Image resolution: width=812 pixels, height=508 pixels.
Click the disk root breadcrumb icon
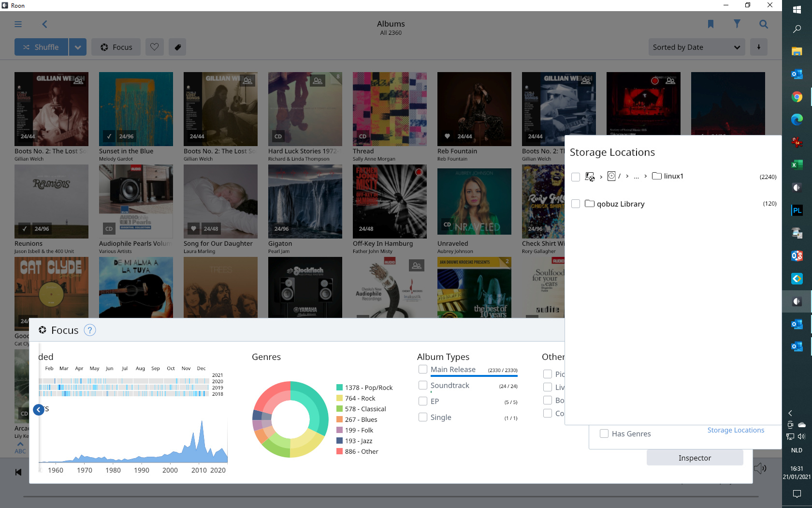(x=611, y=176)
